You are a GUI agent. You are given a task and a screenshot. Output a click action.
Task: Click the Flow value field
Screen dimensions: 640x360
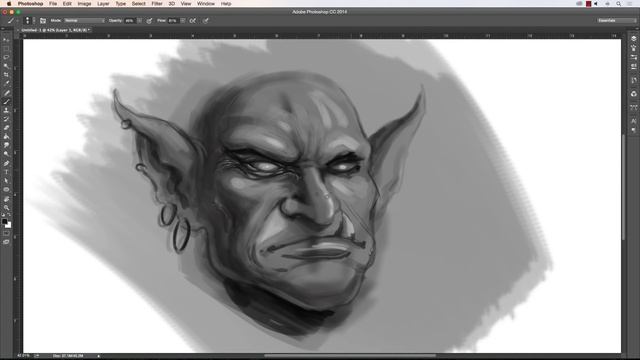173,20
